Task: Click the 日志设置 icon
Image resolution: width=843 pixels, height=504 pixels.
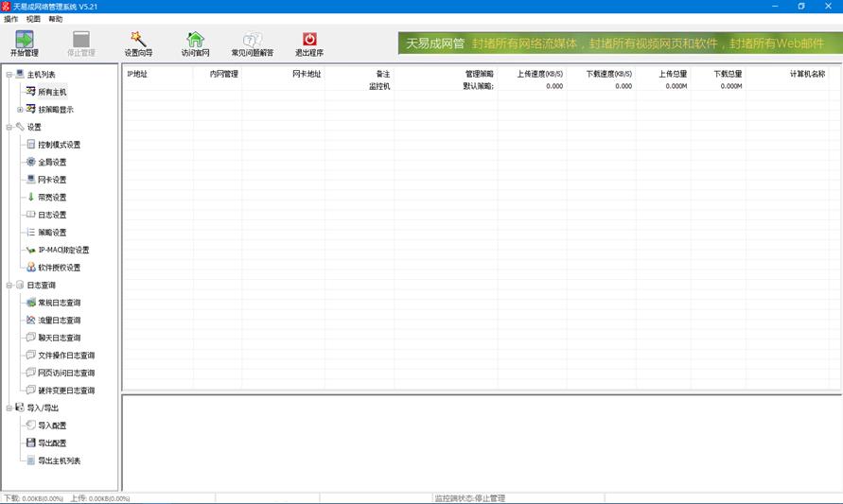Action: pyautogui.click(x=30, y=215)
